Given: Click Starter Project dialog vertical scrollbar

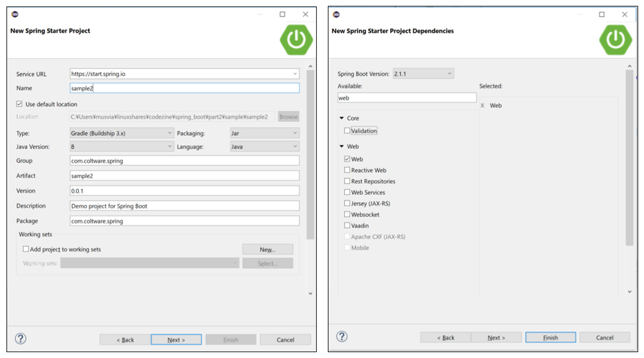Looking at the screenshot, I should [x=310, y=154].
